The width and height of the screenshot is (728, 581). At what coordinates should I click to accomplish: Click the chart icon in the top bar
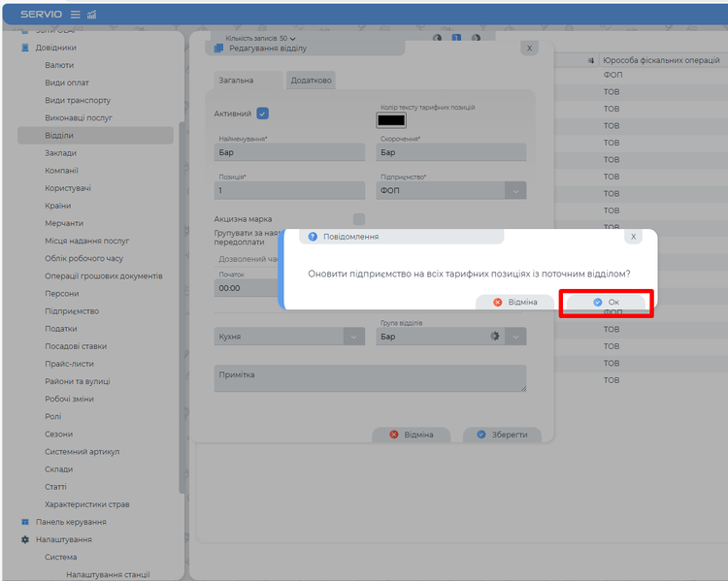(92, 15)
